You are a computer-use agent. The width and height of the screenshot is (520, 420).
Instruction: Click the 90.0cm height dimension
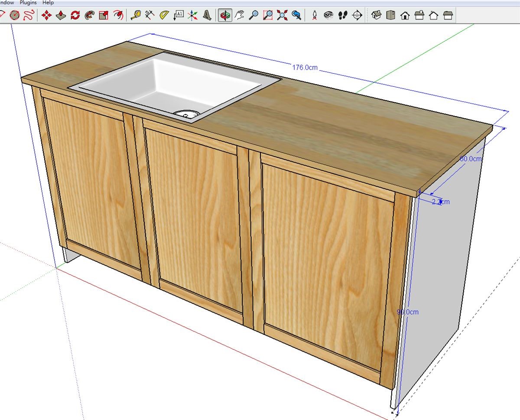(x=408, y=312)
